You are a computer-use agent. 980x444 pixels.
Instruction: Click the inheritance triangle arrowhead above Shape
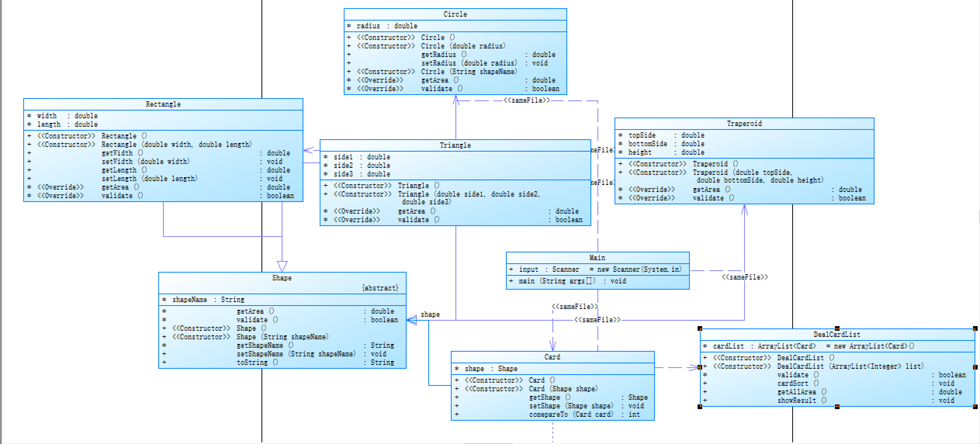[282, 266]
